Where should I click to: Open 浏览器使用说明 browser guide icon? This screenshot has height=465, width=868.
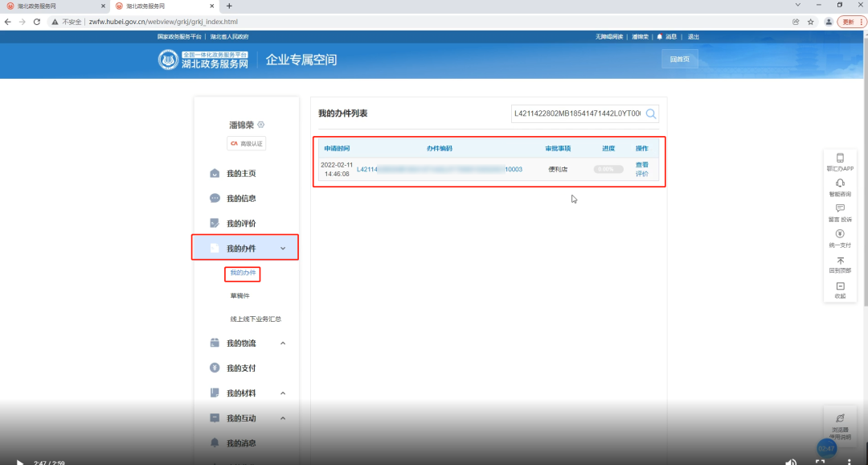coord(840,418)
